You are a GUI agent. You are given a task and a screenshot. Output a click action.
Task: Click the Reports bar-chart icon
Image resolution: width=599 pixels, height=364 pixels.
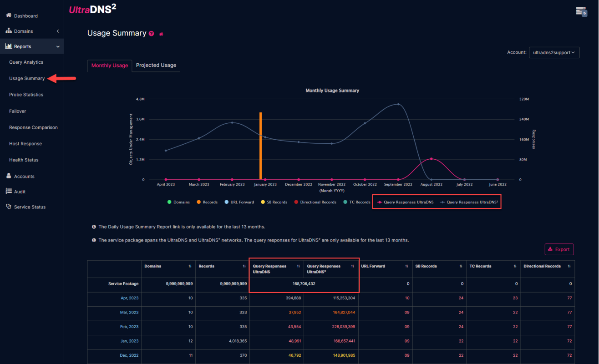(9, 46)
